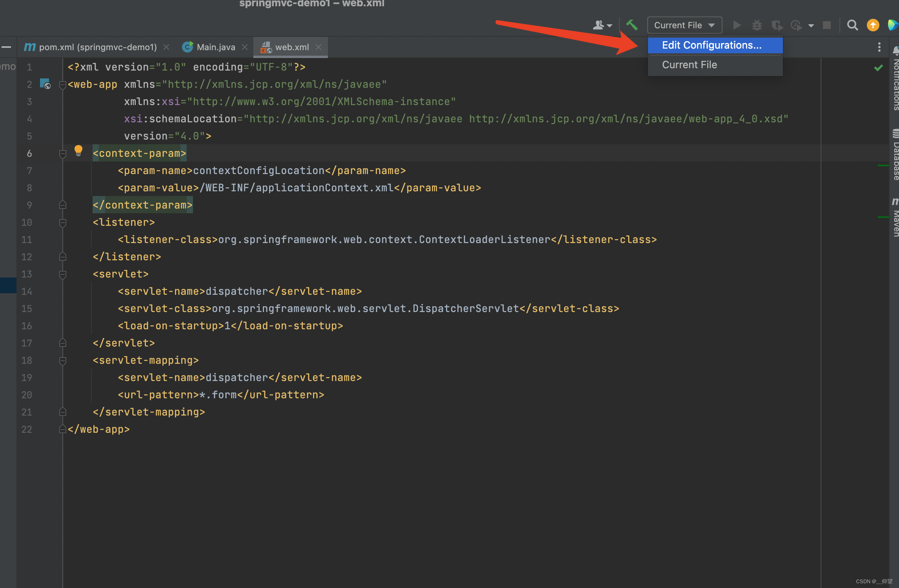Click the Build project hammer icon

631,25
